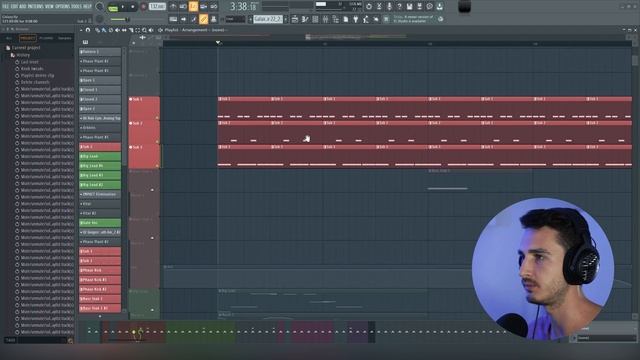This screenshot has height=360, width=640.
Task: Click the help question mark icon
Action: (x=399, y=7)
